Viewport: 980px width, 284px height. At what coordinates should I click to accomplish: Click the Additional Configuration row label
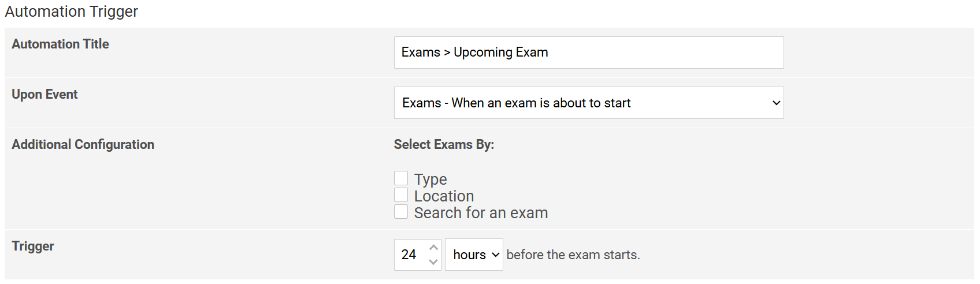(x=83, y=144)
